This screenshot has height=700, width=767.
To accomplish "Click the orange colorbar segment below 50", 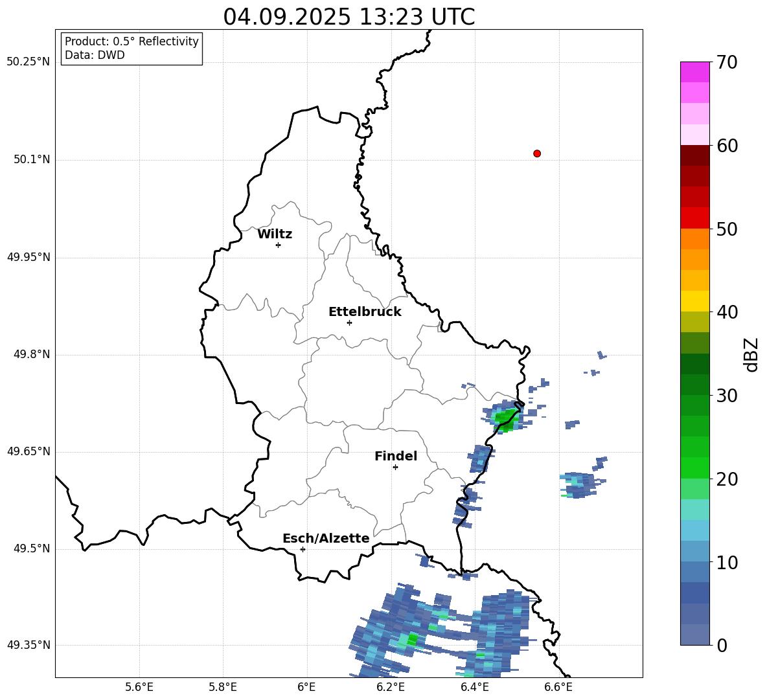I will [694, 238].
